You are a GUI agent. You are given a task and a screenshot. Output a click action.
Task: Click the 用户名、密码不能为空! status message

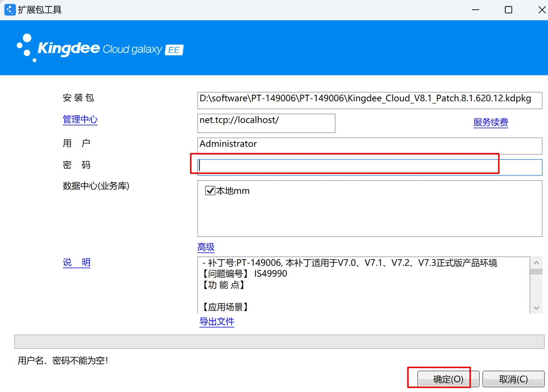63,361
